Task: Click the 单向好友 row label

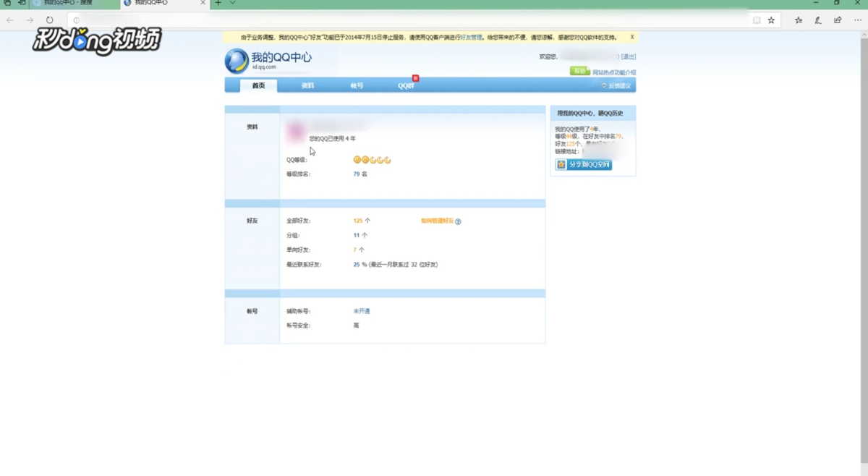Action: point(298,250)
